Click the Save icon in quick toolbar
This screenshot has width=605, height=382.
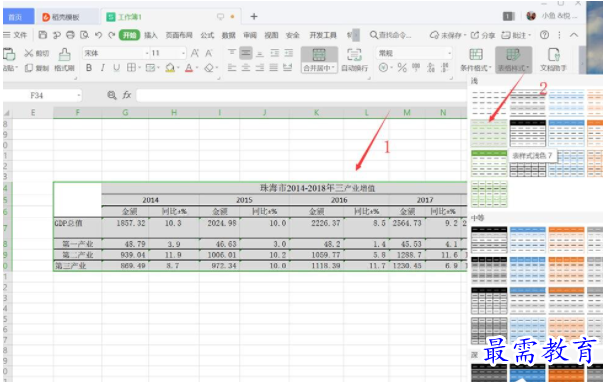point(43,35)
